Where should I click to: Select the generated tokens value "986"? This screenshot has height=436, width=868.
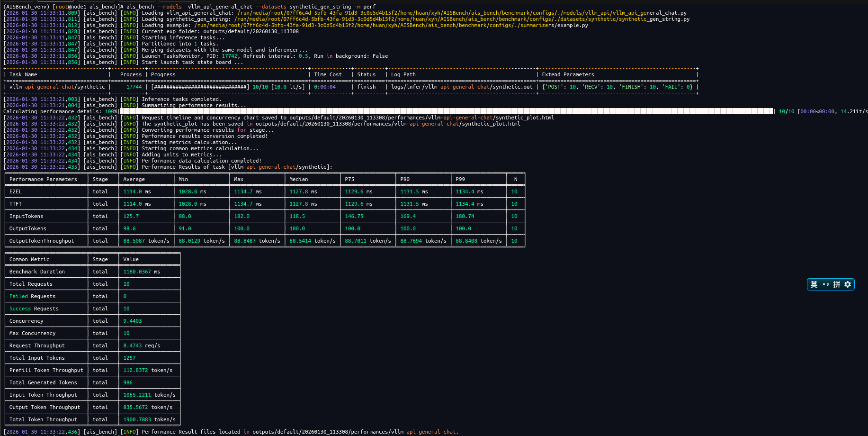(128, 382)
